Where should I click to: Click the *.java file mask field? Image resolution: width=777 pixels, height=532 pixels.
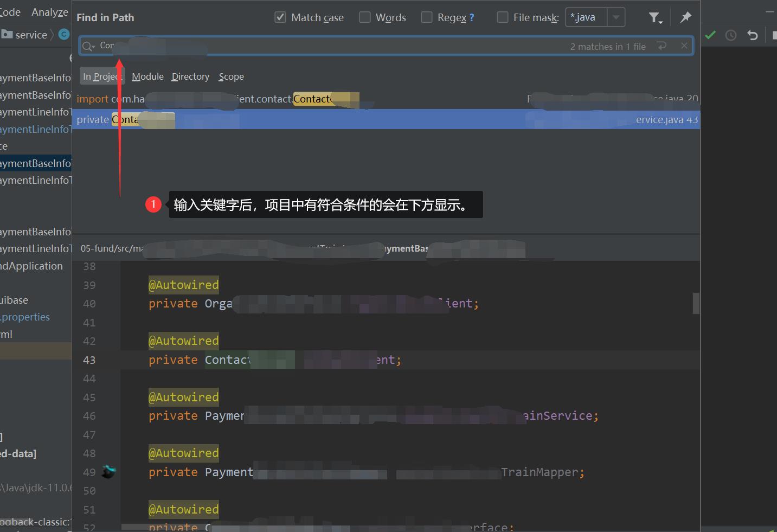587,17
